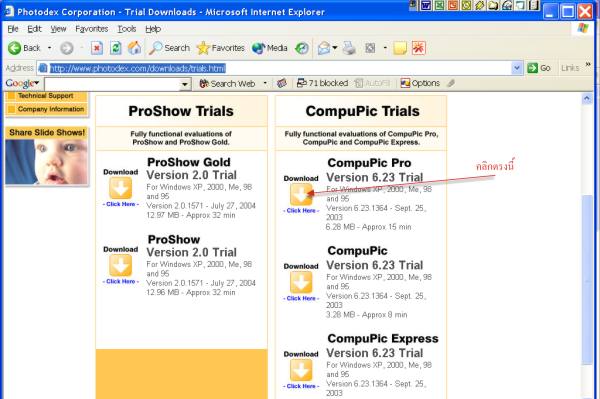The width and height of the screenshot is (600, 399).
Task: Click Company Information in the sidebar
Action: pyautogui.click(x=51, y=109)
